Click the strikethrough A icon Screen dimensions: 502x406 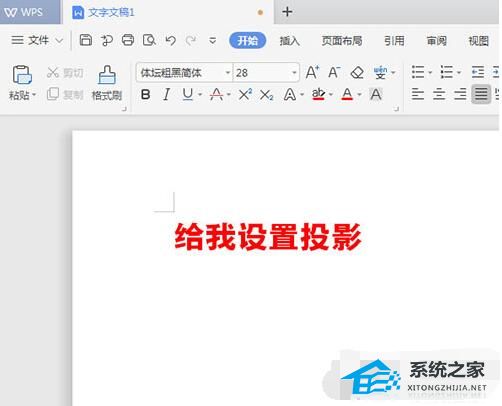tap(216, 95)
